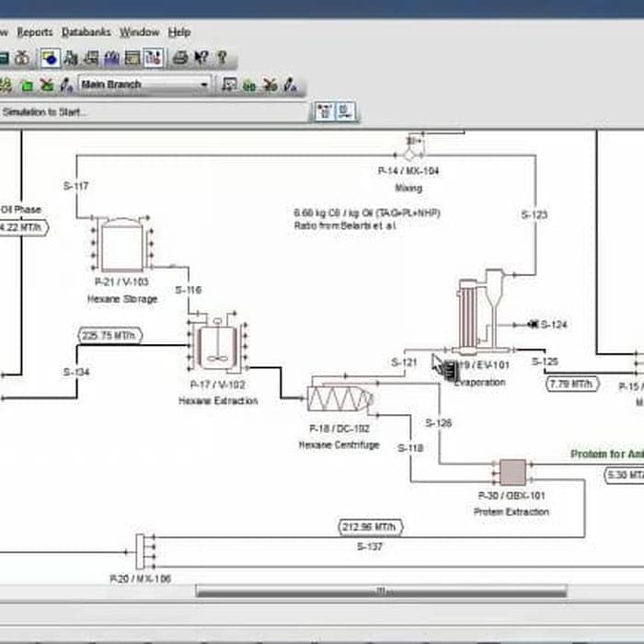
Task: Click the Print icon
Action: coord(180,58)
